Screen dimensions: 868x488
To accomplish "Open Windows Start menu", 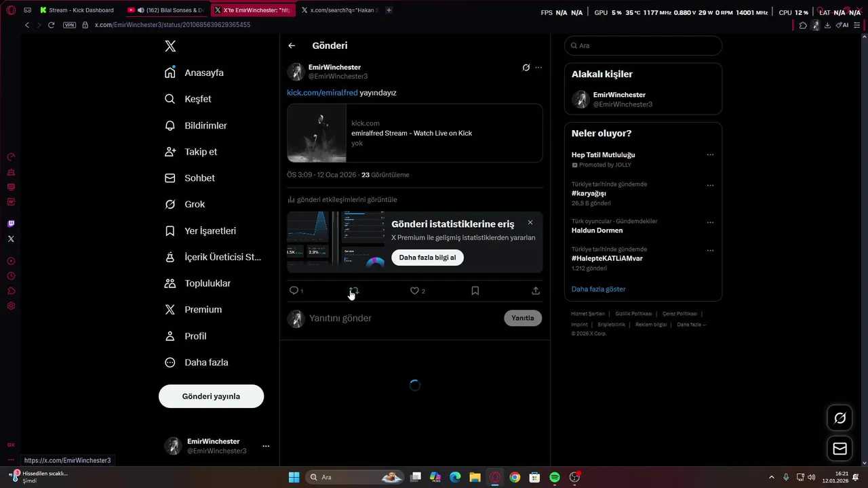I will coord(294,477).
